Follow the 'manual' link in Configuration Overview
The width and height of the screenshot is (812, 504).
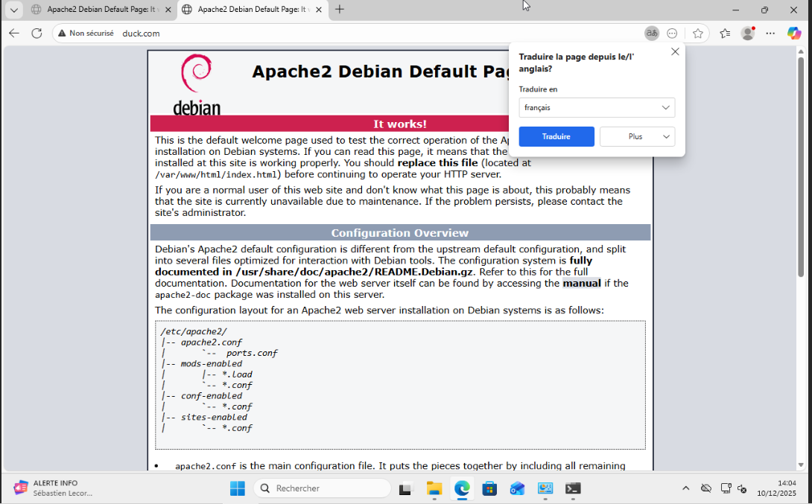tap(582, 283)
